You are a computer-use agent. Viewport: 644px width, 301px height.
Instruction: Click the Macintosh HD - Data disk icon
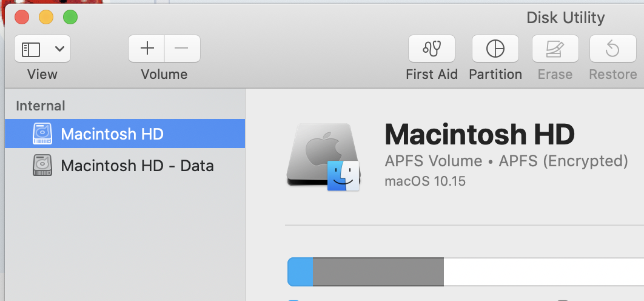pos(42,165)
